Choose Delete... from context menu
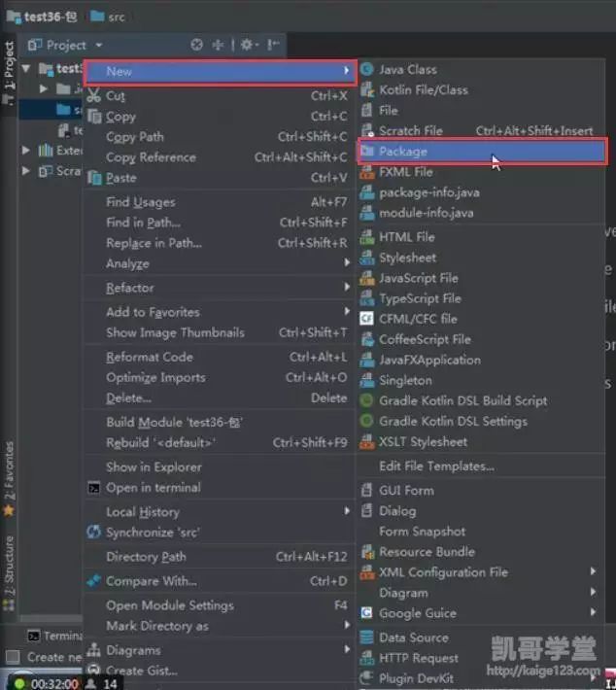The image size is (616, 690). point(220,397)
